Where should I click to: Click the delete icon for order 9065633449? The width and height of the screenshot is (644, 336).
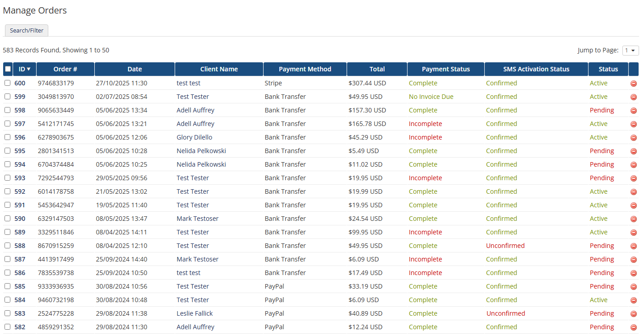click(x=633, y=110)
